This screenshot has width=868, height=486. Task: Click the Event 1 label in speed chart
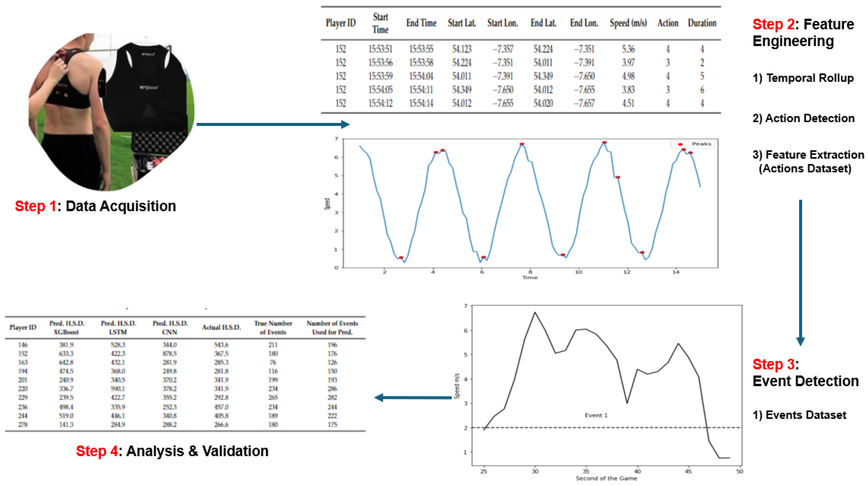tap(596, 415)
